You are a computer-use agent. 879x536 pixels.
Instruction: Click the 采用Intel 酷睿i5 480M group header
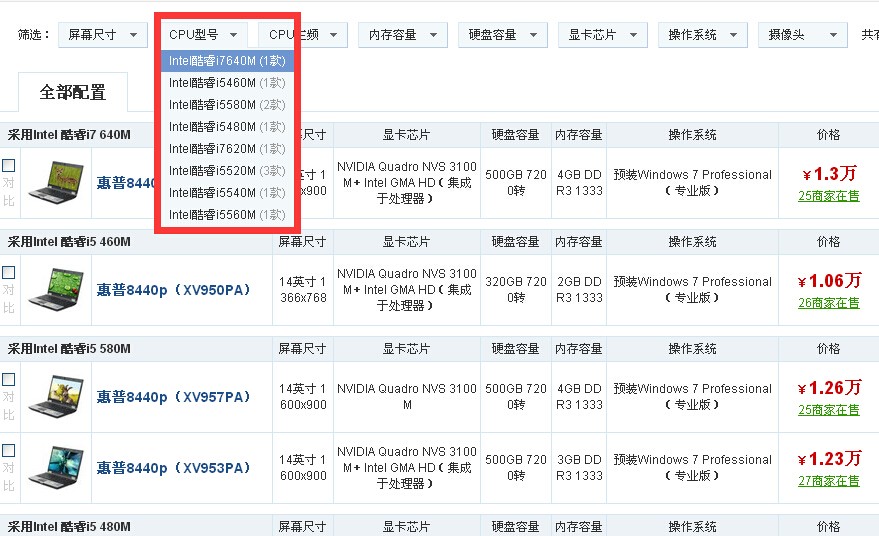click(x=69, y=526)
